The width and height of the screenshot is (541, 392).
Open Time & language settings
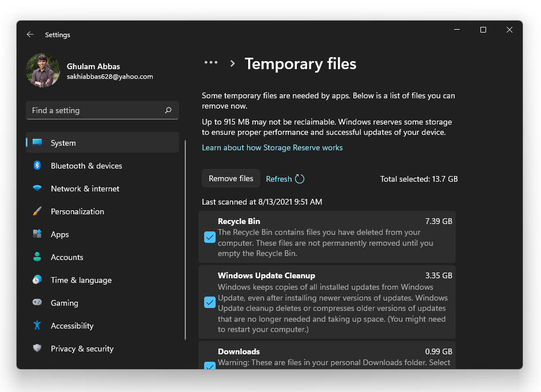coord(102,279)
